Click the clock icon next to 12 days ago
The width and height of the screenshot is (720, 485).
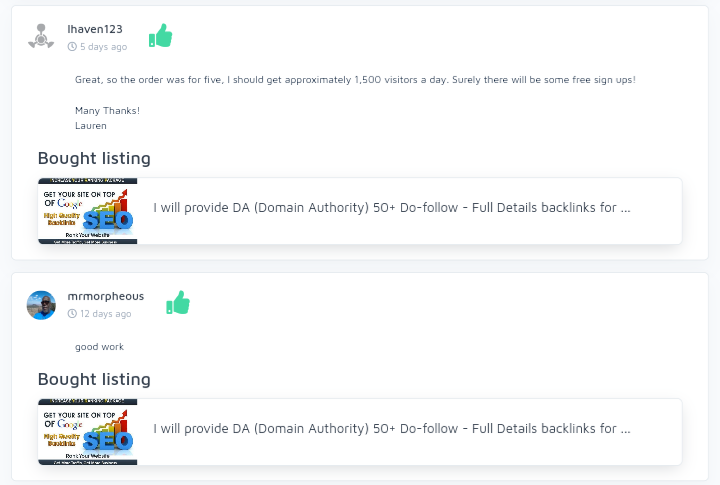point(72,314)
